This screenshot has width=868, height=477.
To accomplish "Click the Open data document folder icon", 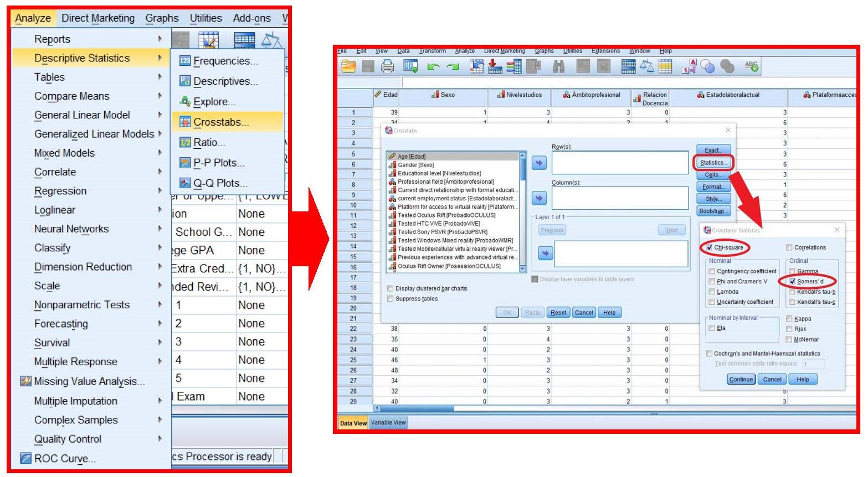I will pyautogui.click(x=348, y=66).
